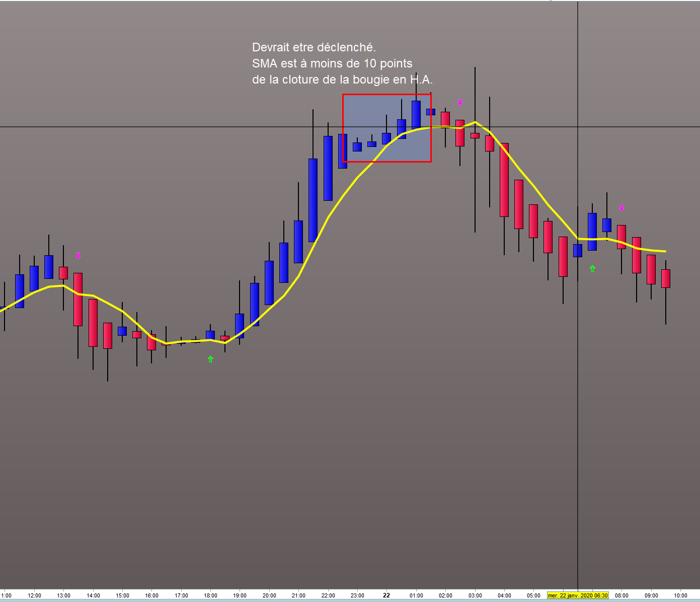Click the green up arrow near 18:00
Viewport: 700px width, 602px height.
click(210, 359)
